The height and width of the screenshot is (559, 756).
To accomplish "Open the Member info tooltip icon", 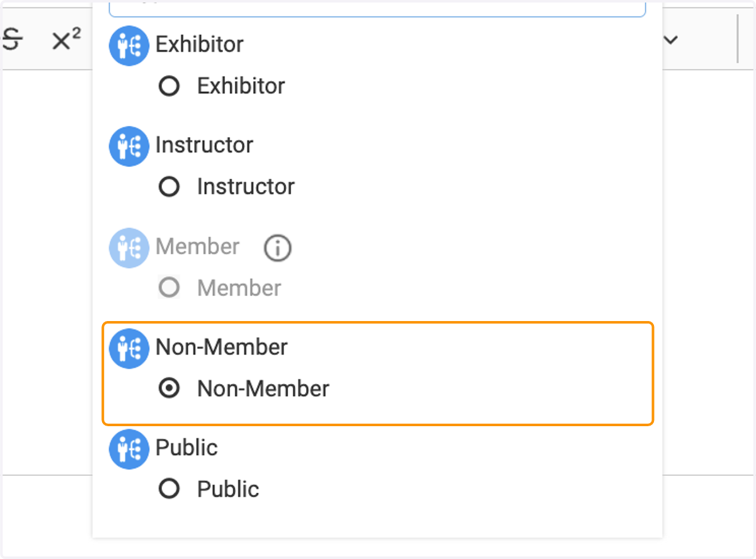I will click(277, 248).
